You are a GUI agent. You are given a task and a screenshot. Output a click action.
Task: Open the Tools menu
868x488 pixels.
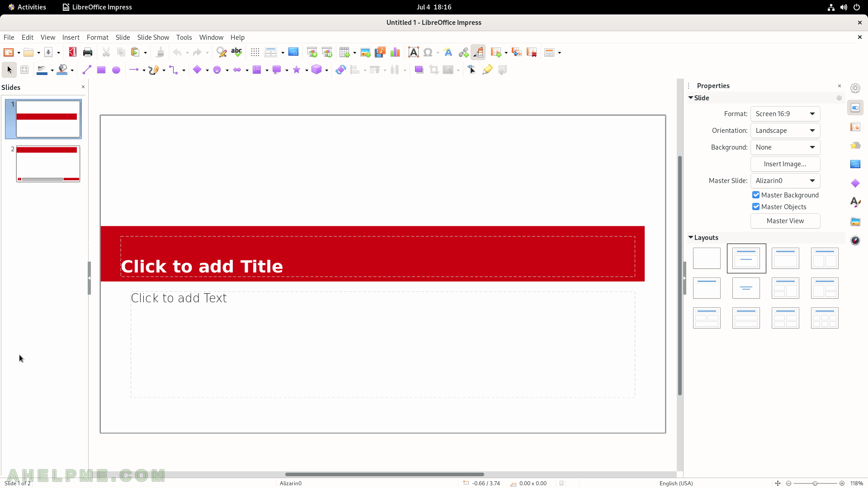coord(184,38)
